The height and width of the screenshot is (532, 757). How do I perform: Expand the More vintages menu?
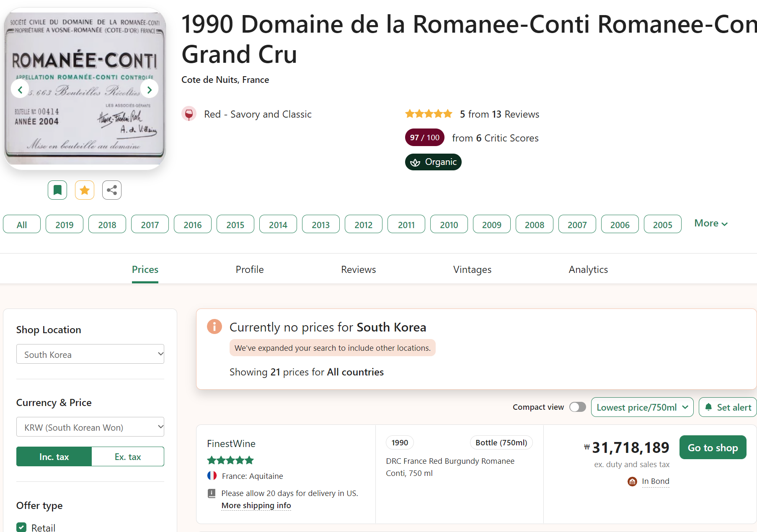[710, 224]
